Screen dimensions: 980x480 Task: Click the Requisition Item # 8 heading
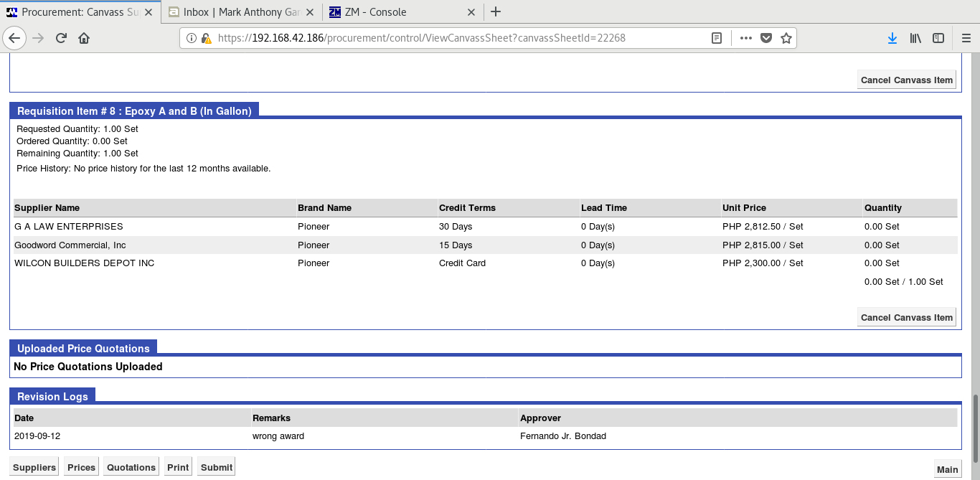pyautogui.click(x=134, y=110)
